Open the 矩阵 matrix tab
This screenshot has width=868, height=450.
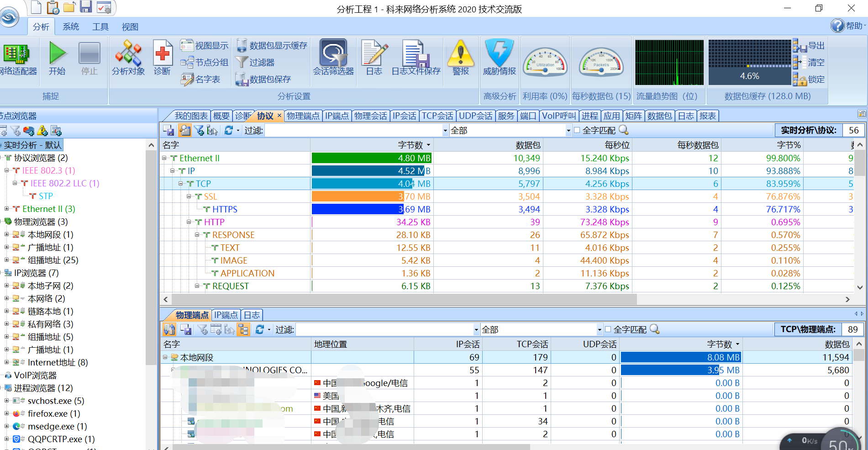point(633,116)
